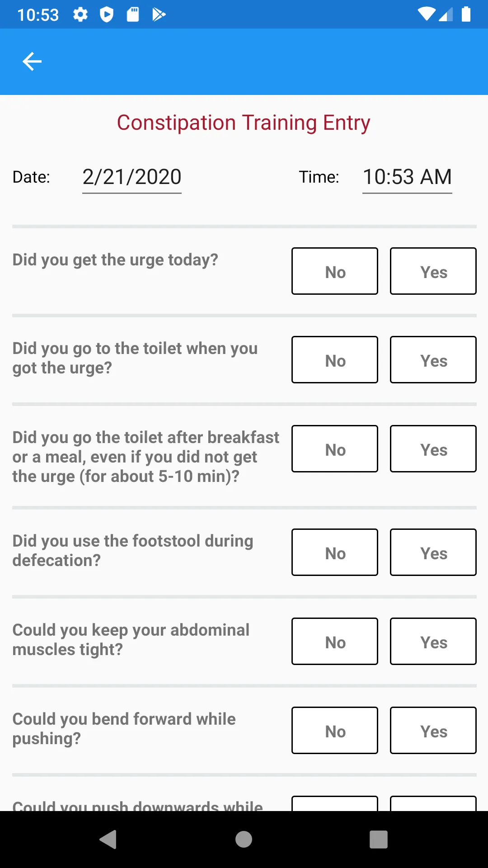Tap the Android home circle button
The height and width of the screenshot is (868, 488).
tap(244, 840)
